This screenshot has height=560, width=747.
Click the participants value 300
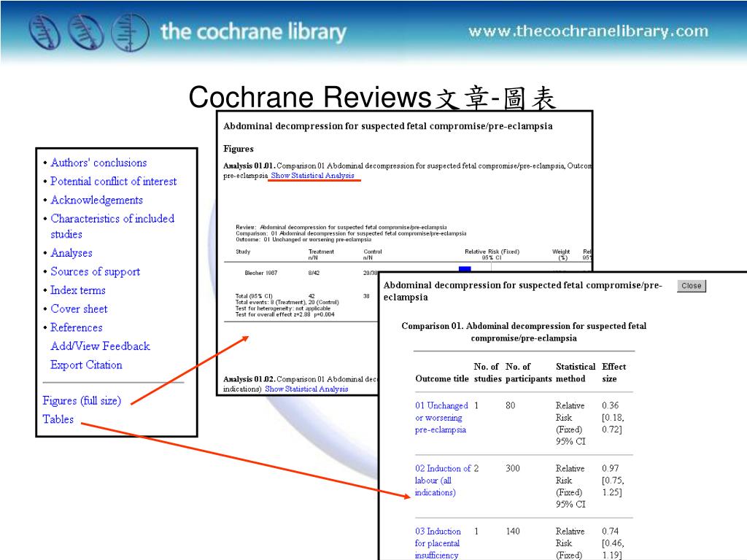click(x=513, y=468)
